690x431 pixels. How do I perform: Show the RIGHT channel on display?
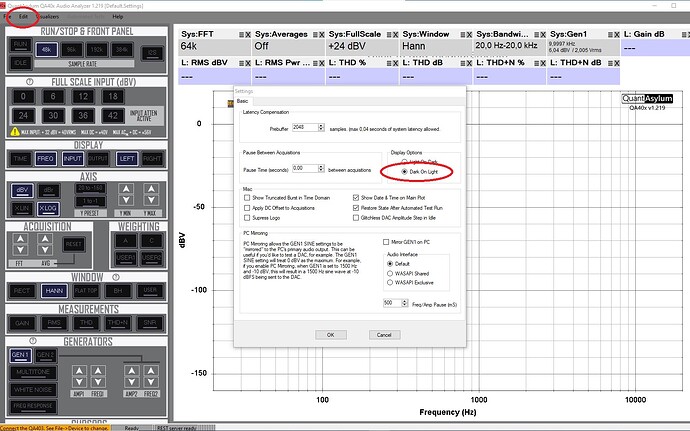[x=152, y=158]
